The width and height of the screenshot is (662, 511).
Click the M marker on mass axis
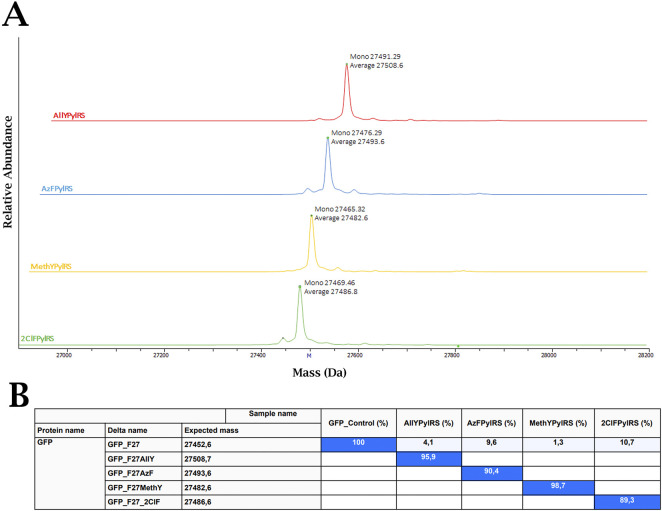pos(309,356)
